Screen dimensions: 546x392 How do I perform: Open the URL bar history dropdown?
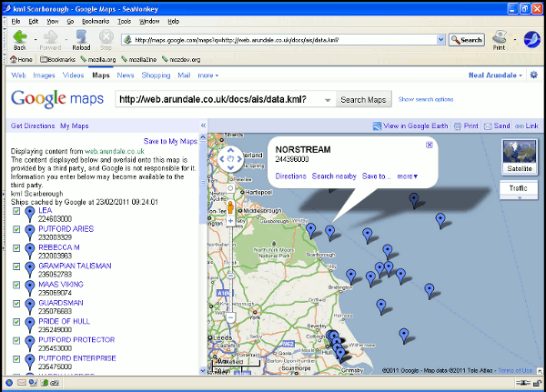(440, 40)
